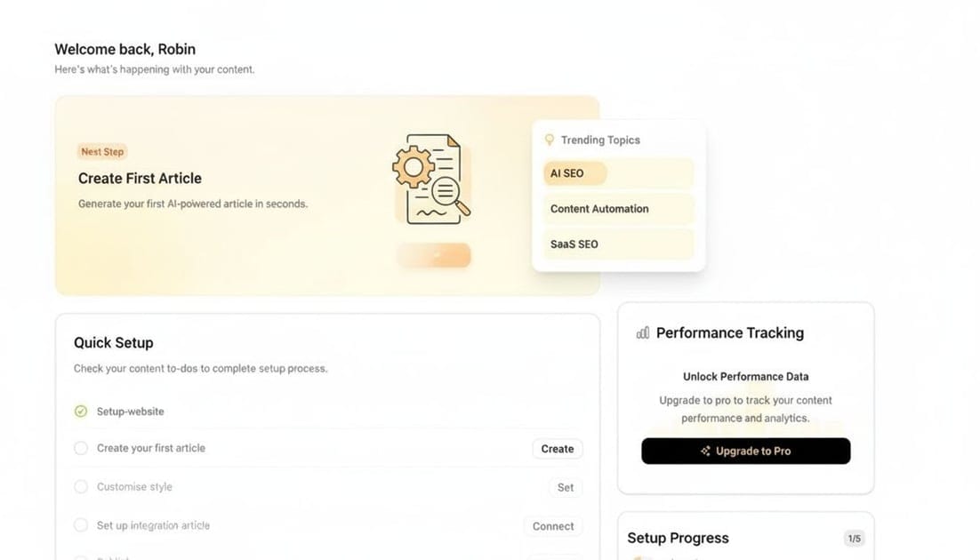Click the 1/5 Setup Progress indicator
The height and width of the screenshot is (560, 980).
[x=854, y=538]
